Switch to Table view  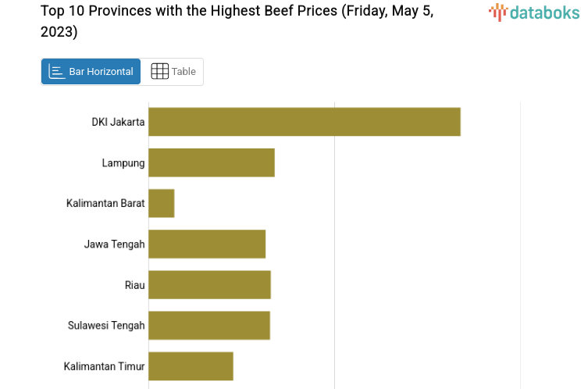(x=173, y=72)
